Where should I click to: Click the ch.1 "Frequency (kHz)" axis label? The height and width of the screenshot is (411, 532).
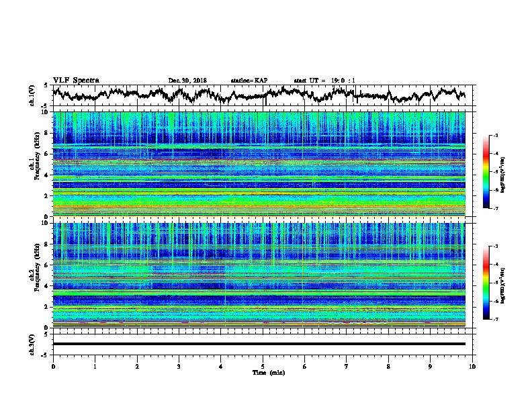coord(37,156)
